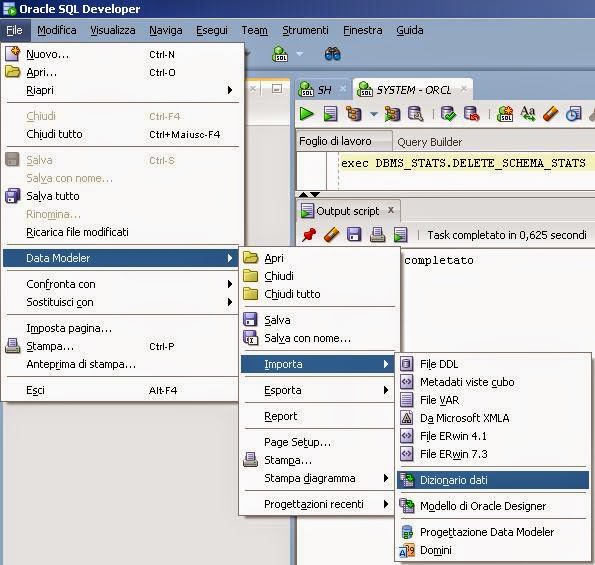Click the File DDL icon in Importa submenu
Screen dimensions: 595x565
click(x=406, y=364)
